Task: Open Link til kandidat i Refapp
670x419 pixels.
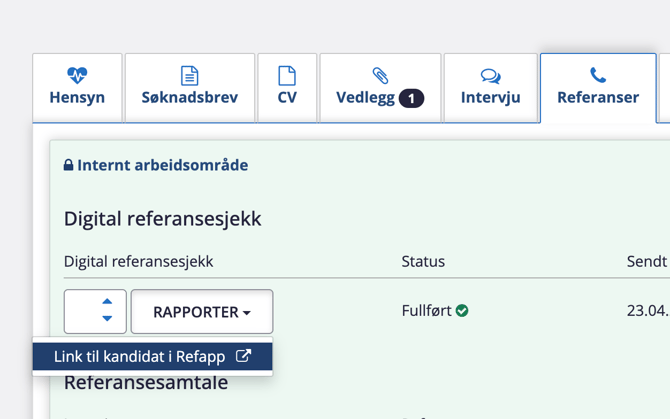Action: click(x=153, y=357)
